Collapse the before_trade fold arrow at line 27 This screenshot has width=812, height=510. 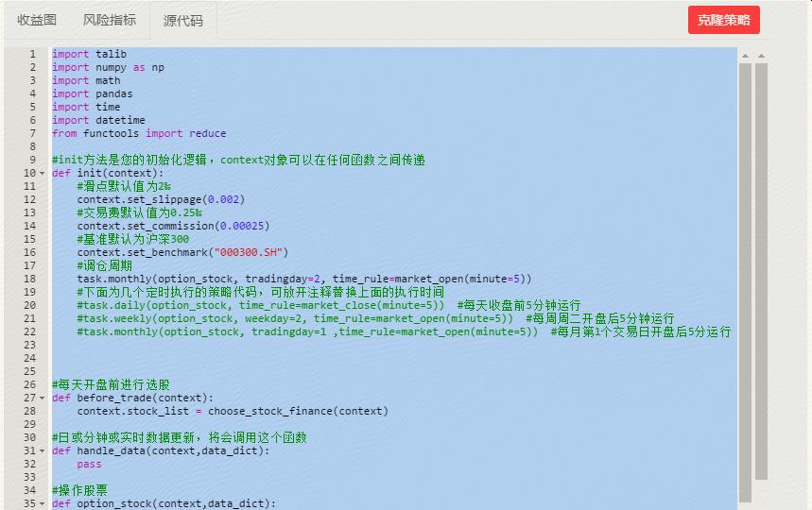point(43,399)
